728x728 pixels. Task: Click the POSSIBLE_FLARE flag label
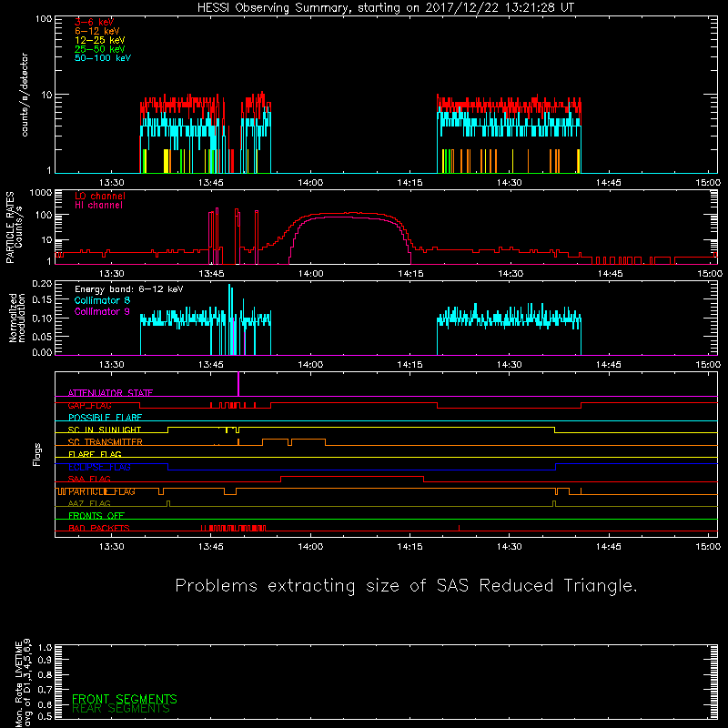tap(105, 418)
